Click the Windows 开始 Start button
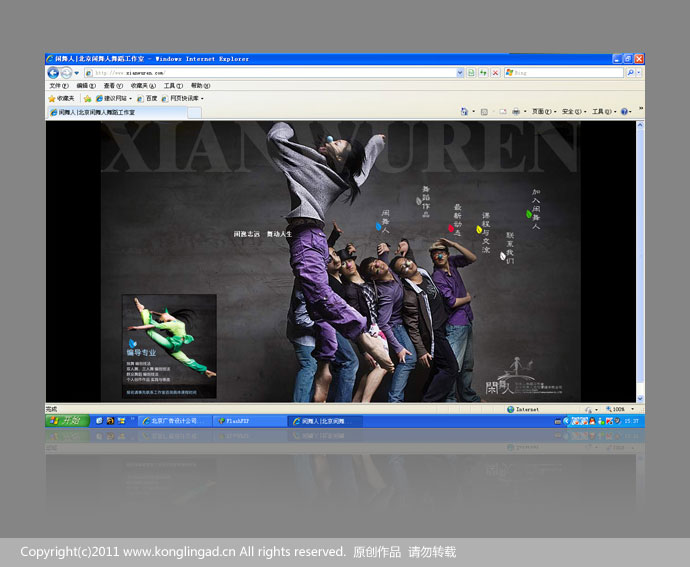This screenshot has width=690, height=567. click(67, 421)
